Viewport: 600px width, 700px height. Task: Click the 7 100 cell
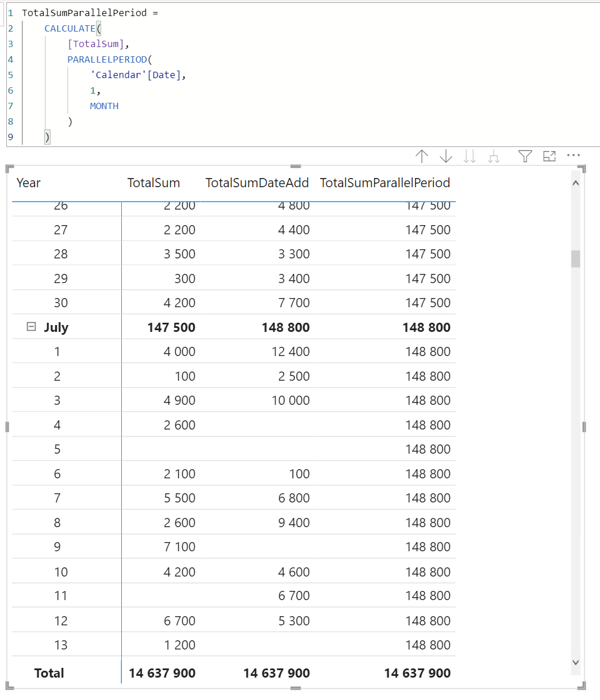tap(179, 547)
